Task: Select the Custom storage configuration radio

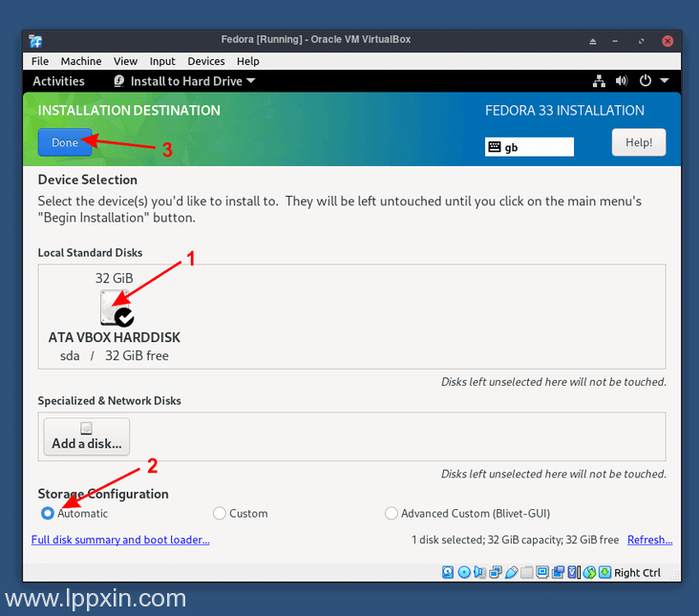Action: pyautogui.click(x=220, y=513)
